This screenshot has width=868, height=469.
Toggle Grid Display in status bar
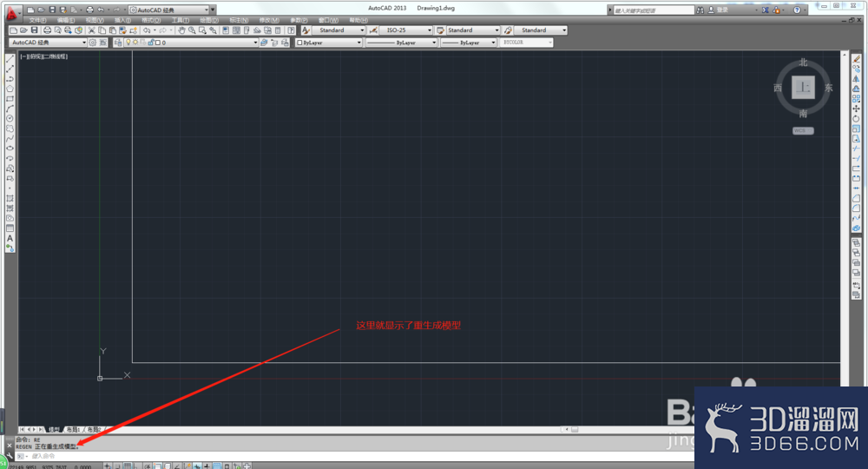point(128,466)
